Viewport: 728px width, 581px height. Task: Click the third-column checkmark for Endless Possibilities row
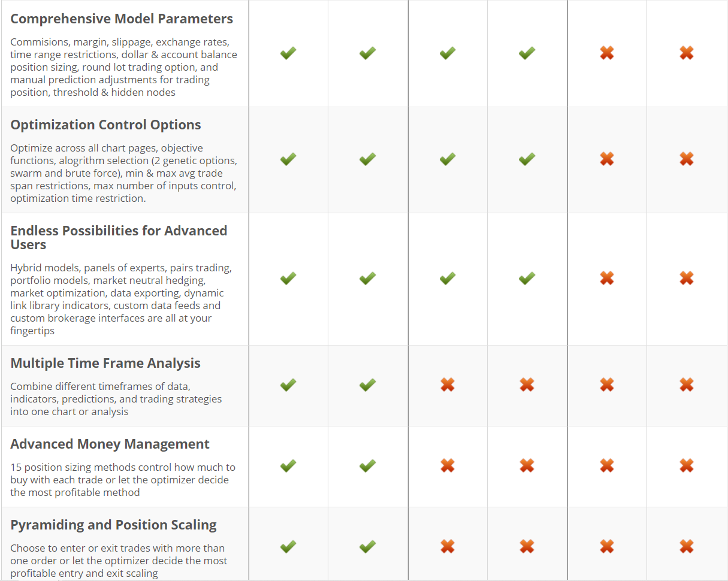(x=448, y=279)
